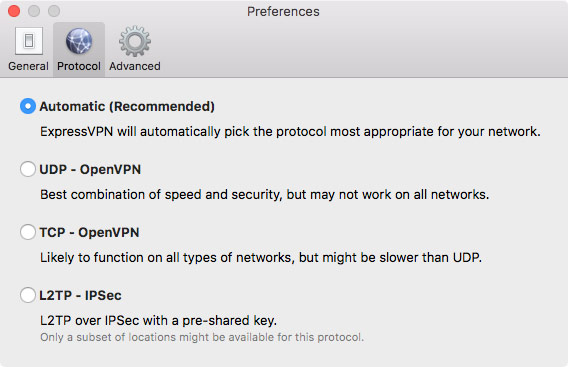Switch to the General tab label
Screen dimensions: 568x367
click(x=28, y=66)
